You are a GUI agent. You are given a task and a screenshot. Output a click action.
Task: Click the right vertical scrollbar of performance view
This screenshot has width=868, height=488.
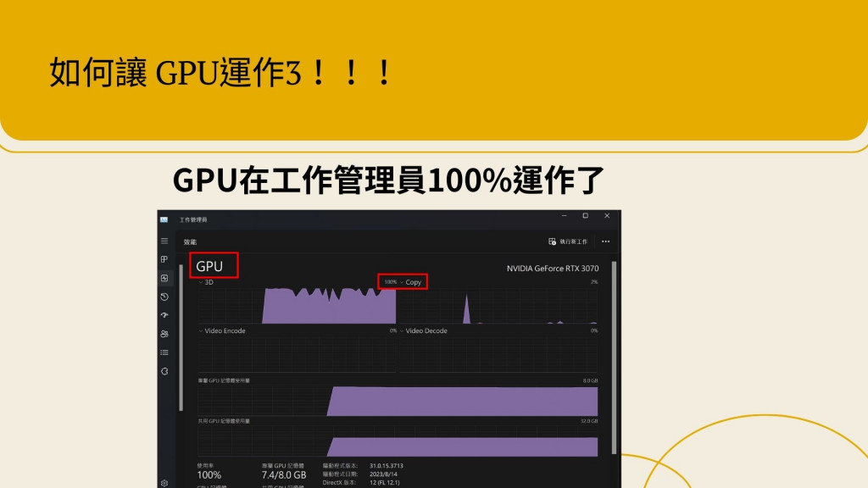tap(614, 358)
